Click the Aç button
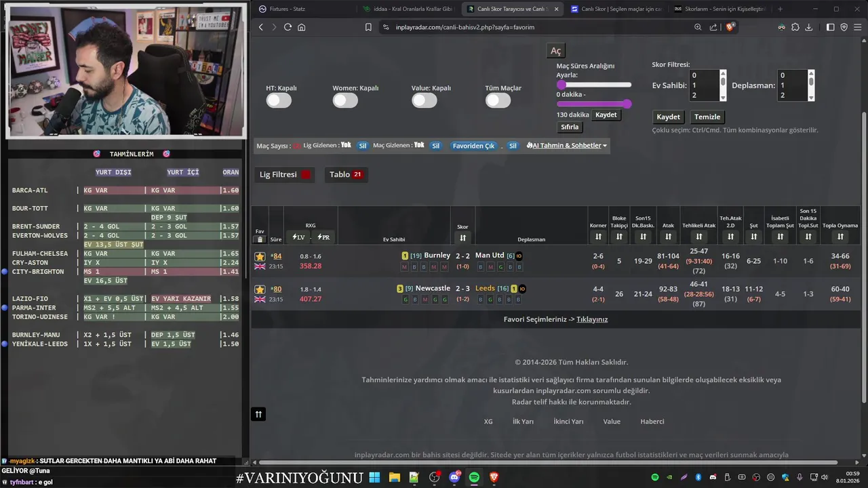Image resolution: width=868 pixels, height=488 pixels. 556,52
